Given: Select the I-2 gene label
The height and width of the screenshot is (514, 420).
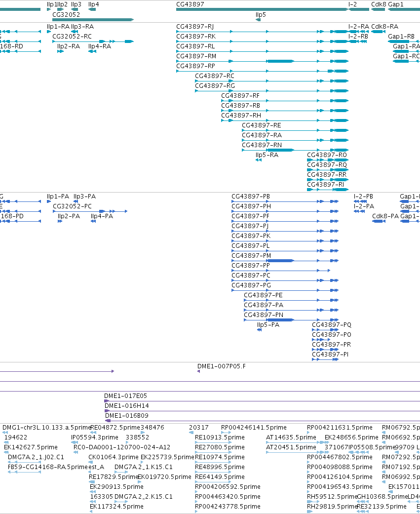Looking at the screenshot, I should pyautogui.click(x=352, y=4).
